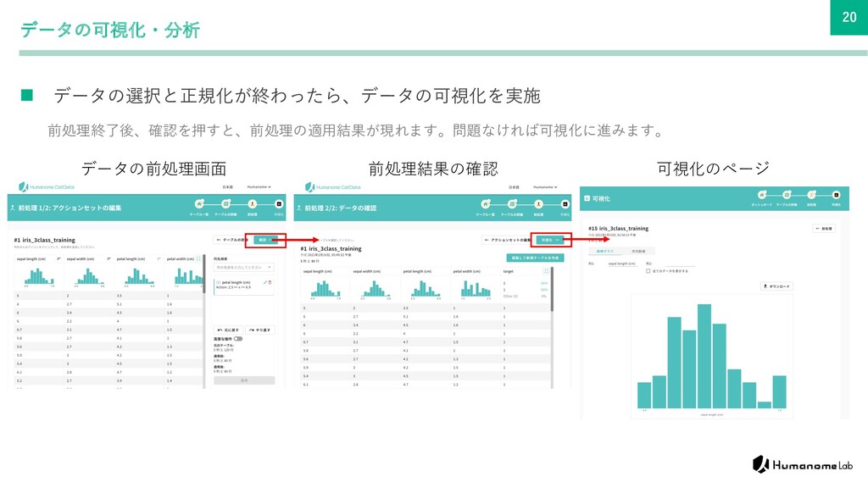Click tallest bar in 可視化 page histogram
Screen dimensions: 868x488
(704, 357)
